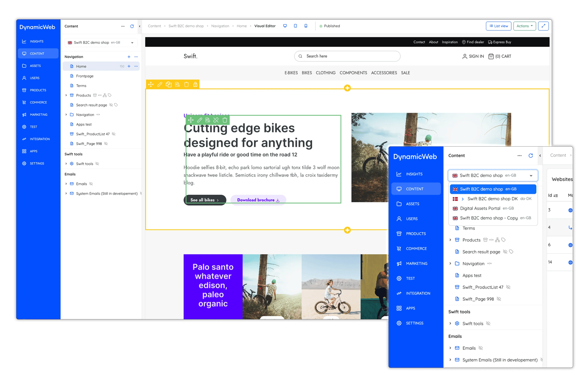Screen dimensions: 588x392
Task: Select Digital Assets Portal from website dropdown
Action: coord(480,208)
